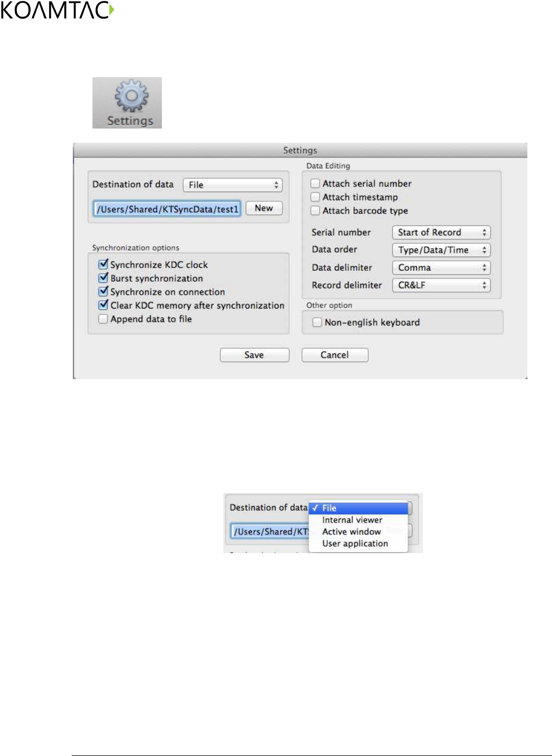Expand Data order Type/Data/Time dropdown
This screenshot has height=756, width=552.
point(441,250)
